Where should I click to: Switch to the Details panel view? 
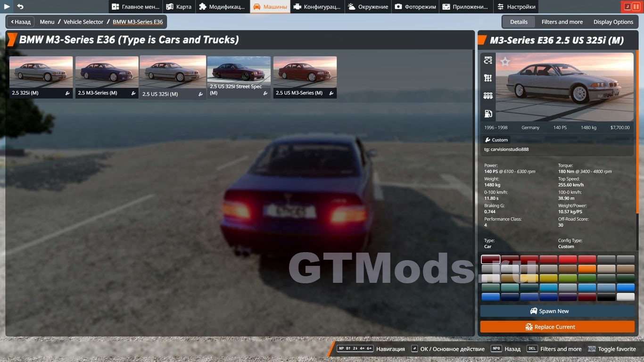(519, 22)
